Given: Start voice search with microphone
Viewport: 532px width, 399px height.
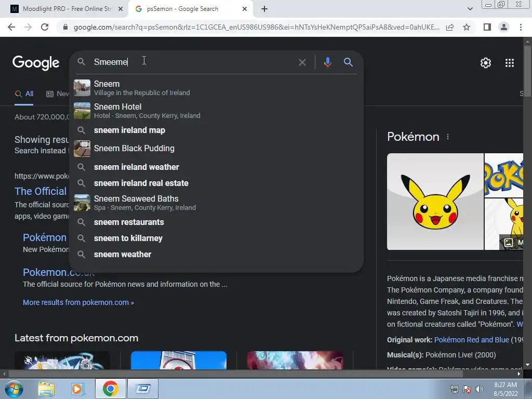Looking at the screenshot, I should tap(327, 62).
